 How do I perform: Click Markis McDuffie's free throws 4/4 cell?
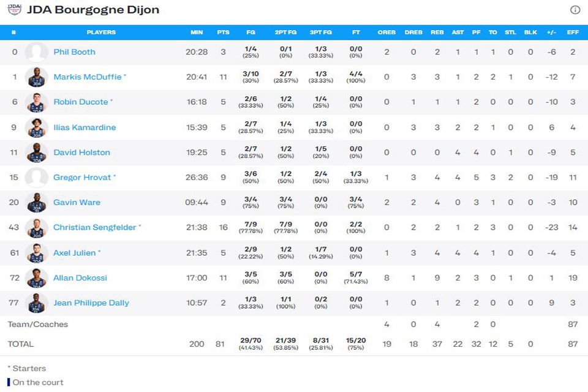(356, 77)
